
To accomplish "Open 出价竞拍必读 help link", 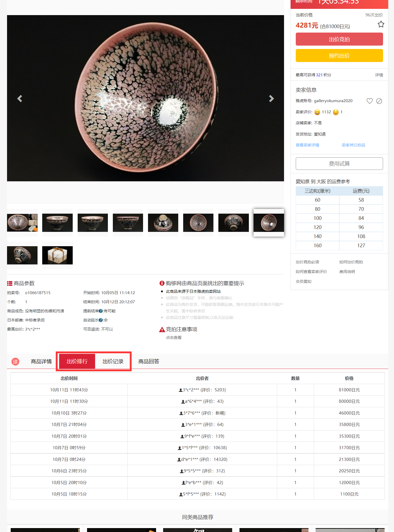I will point(307,262).
